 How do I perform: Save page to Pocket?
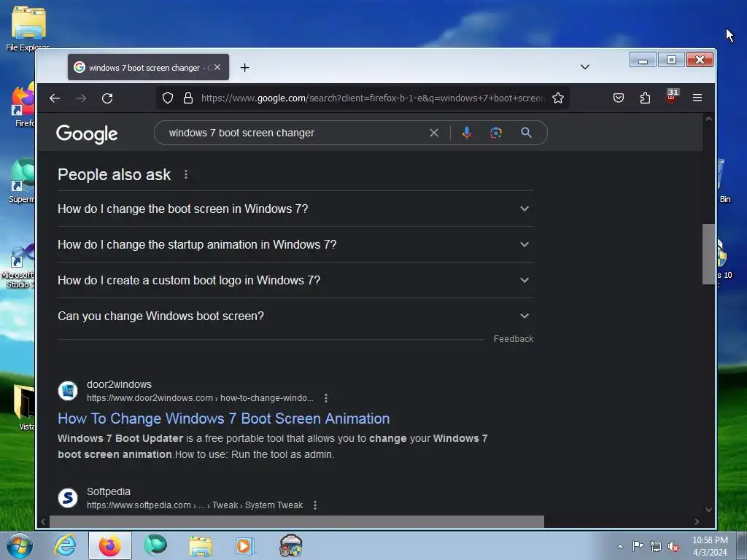[619, 98]
